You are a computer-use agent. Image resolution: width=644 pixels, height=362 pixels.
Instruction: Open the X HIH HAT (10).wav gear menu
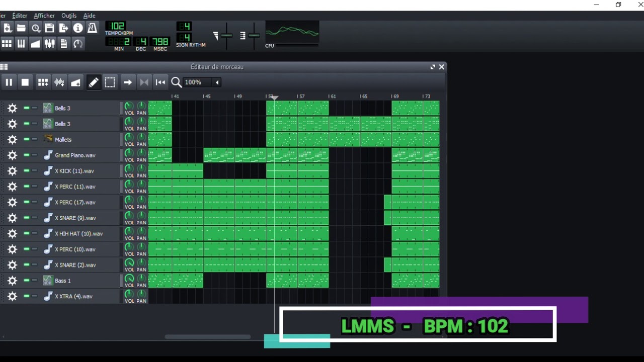(12, 234)
